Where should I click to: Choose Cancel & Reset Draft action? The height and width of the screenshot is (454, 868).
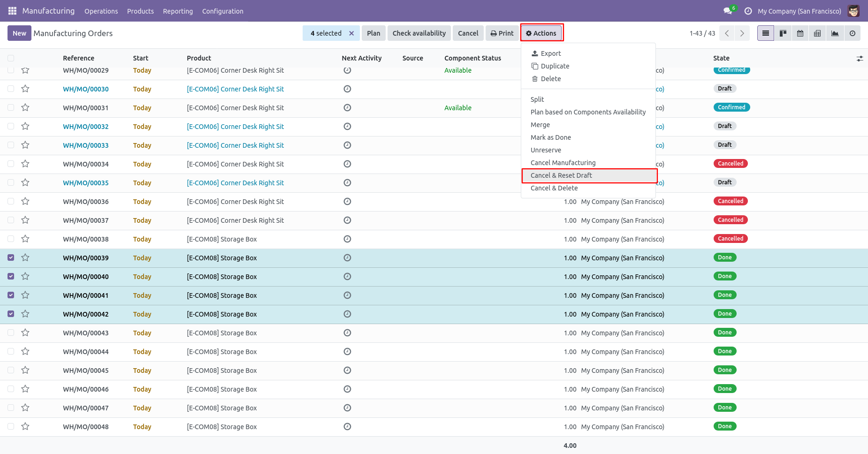point(589,175)
